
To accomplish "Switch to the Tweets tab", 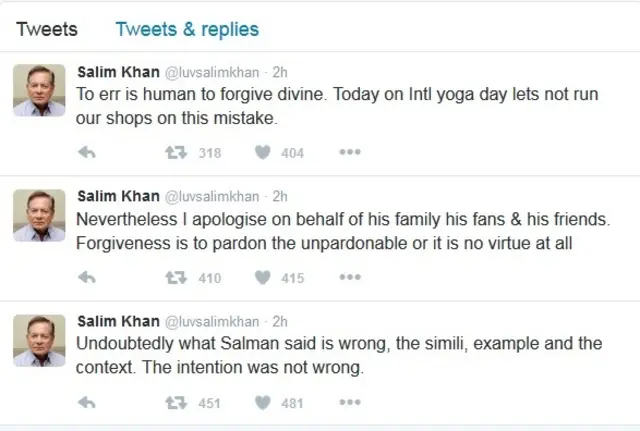I will tap(46, 29).
